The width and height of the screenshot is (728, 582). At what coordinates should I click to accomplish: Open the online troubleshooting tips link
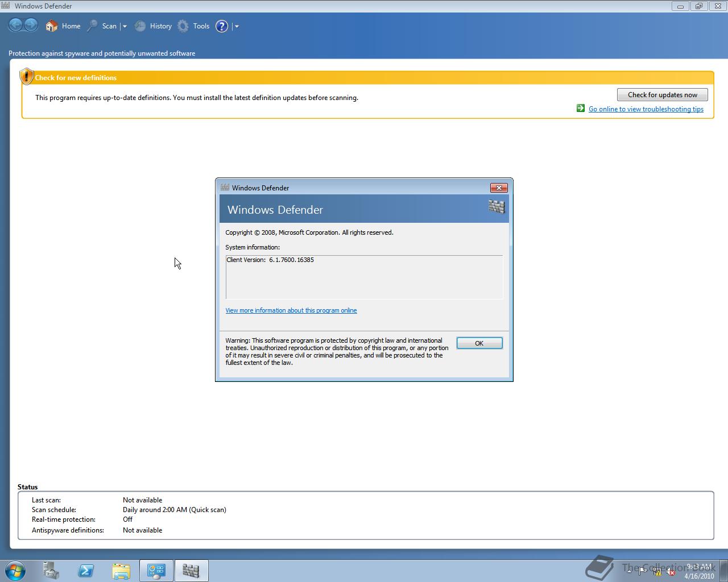point(646,109)
